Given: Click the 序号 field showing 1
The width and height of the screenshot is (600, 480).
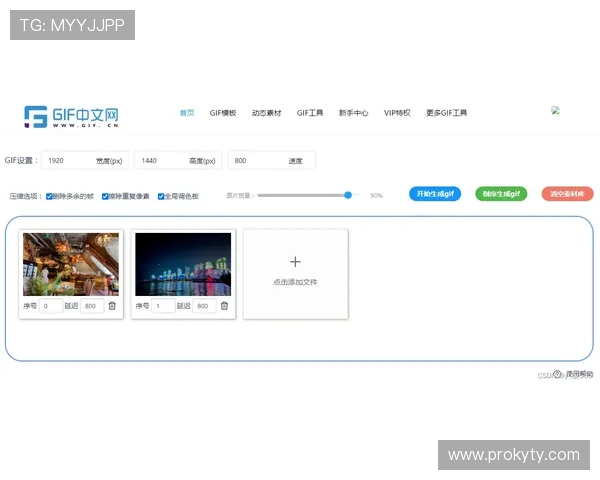Looking at the screenshot, I should (x=163, y=306).
